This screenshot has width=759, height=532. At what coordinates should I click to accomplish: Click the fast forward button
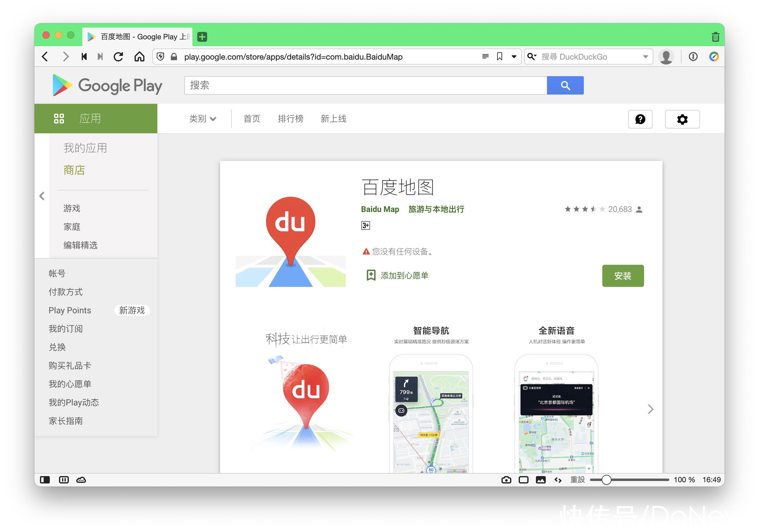[100, 57]
